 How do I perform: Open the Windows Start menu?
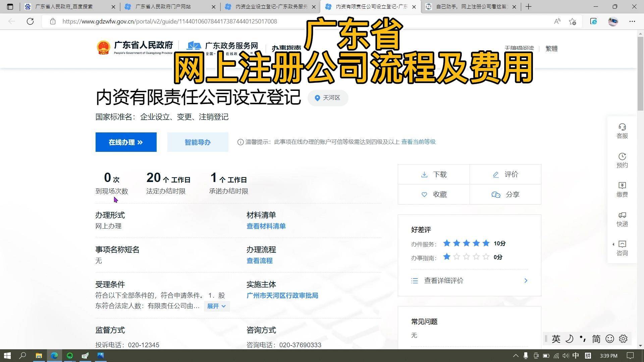point(7,356)
